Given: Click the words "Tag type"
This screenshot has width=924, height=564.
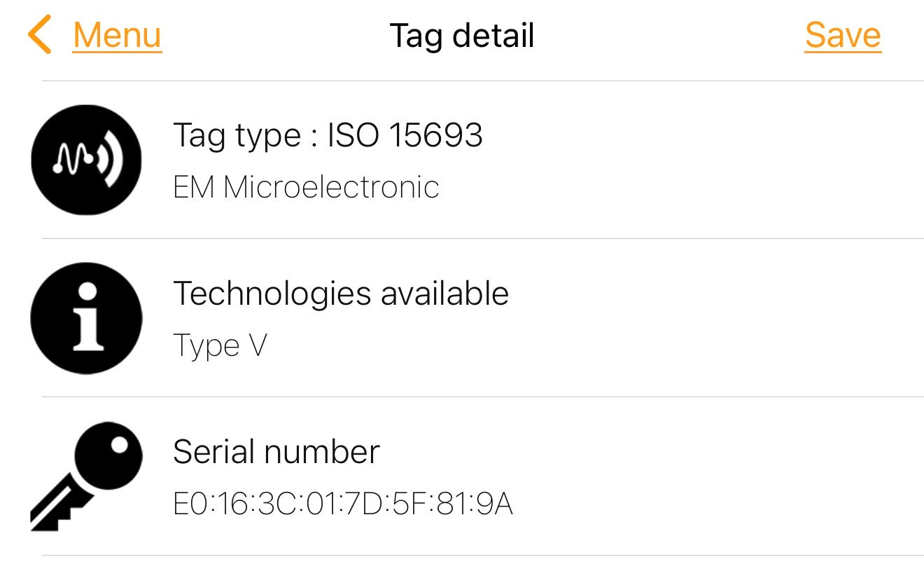Looking at the screenshot, I should (x=236, y=135).
